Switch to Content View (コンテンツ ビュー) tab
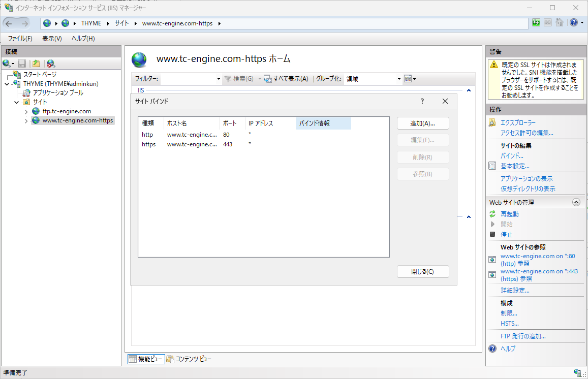This screenshot has width=588, height=379. tap(189, 359)
